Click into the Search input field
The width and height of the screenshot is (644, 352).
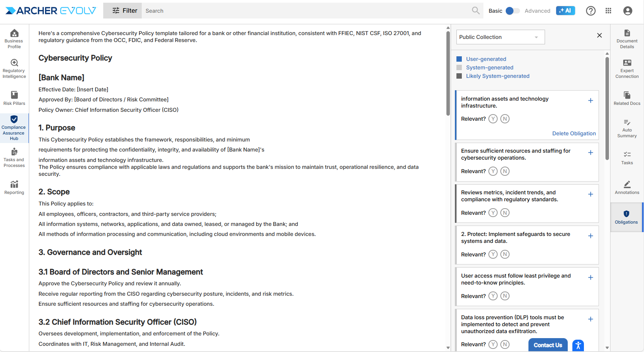point(304,11)
